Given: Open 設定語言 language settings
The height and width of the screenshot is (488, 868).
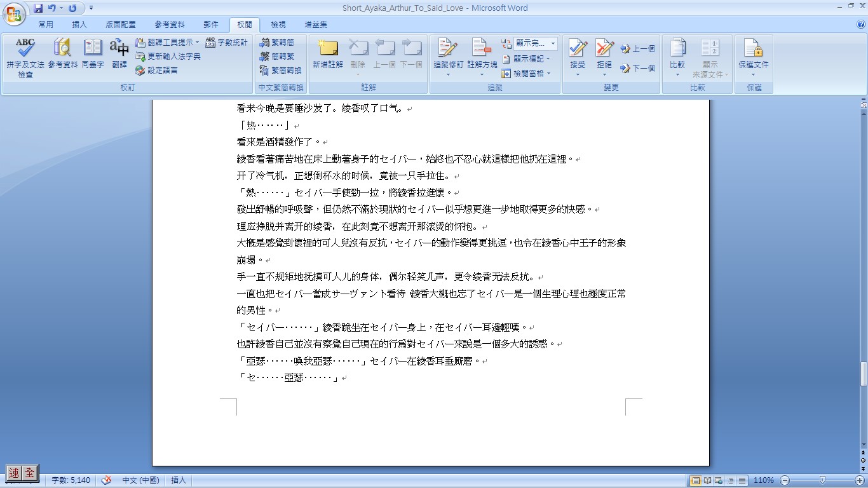Looking at the screenshot, I should pos(156,71).
